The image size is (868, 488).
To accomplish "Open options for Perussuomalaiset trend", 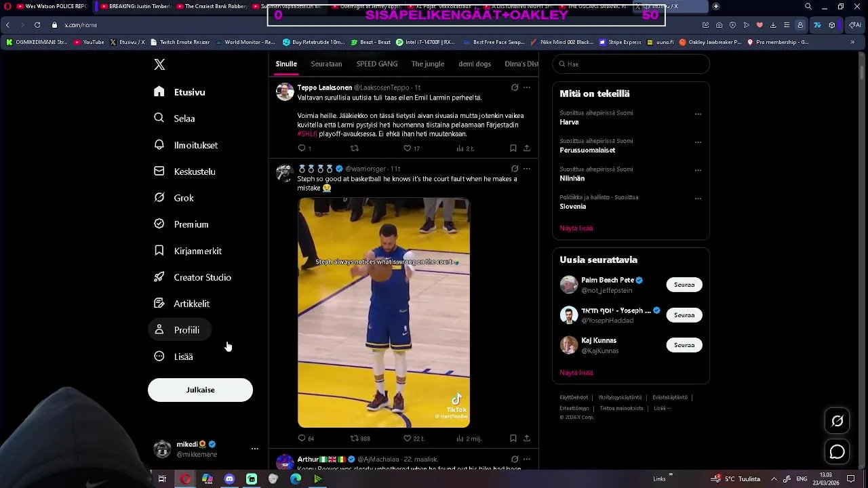I will [698, 142].
